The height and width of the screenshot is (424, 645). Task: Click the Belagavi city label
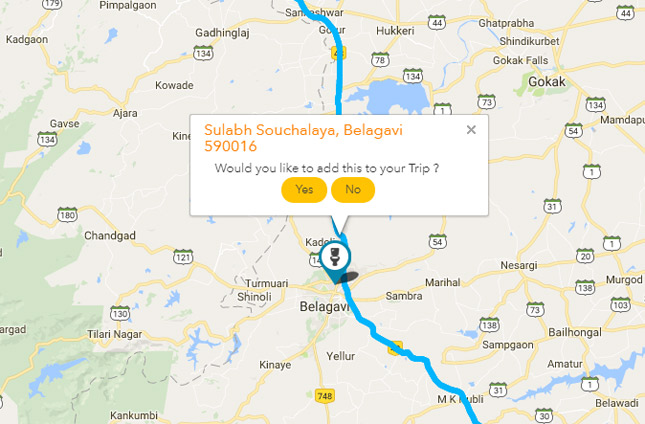point(324,306)
